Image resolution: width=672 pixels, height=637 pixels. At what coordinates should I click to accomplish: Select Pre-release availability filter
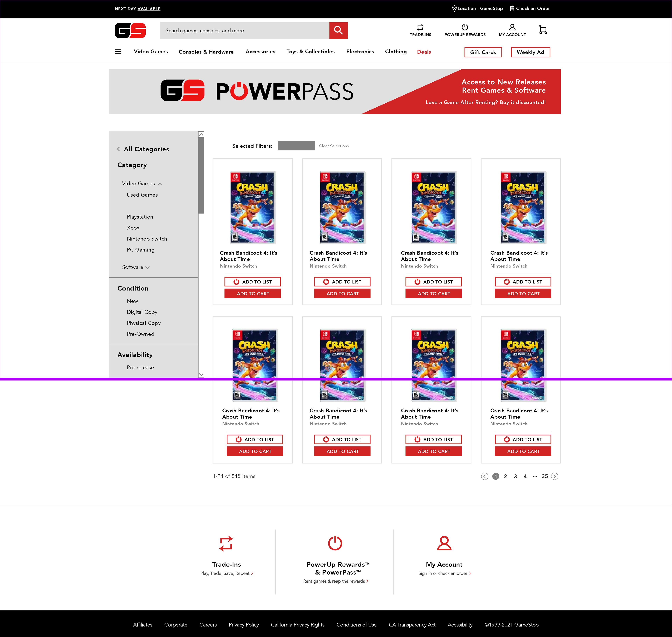[x=140, y=367]
